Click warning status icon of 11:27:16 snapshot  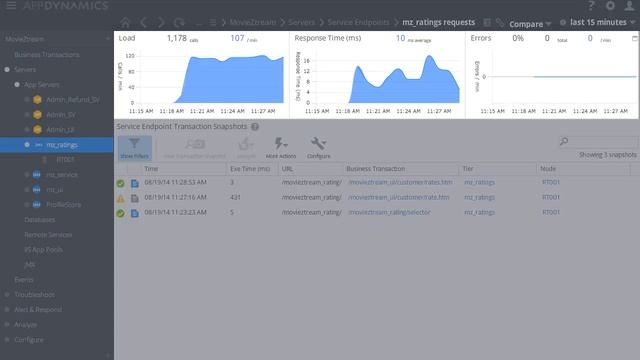tap(120, 198)
